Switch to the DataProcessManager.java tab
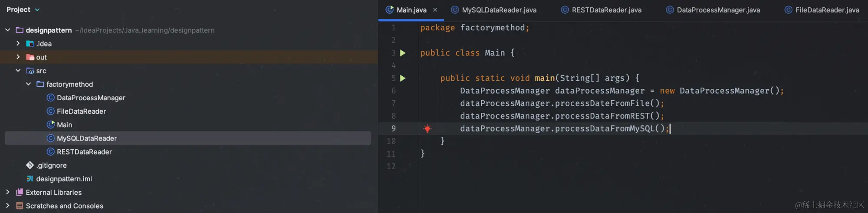The image size is (868, 213). [718, 10]
